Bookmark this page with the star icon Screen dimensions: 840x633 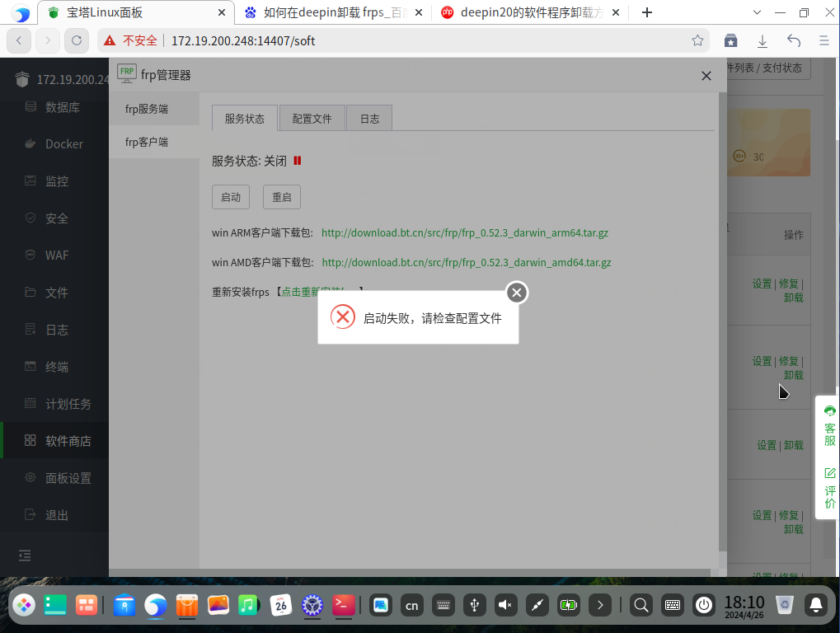pos(697,40)
